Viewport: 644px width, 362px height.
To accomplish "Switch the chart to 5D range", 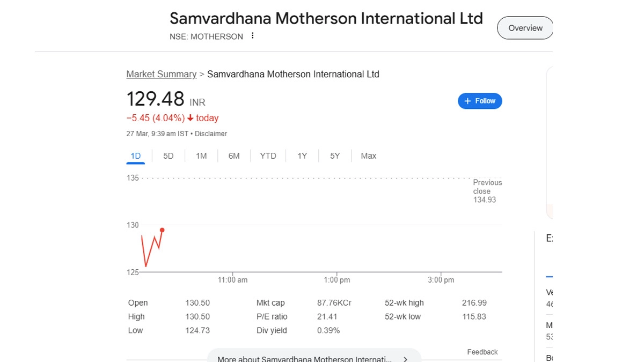I will [x=169, y=156].
